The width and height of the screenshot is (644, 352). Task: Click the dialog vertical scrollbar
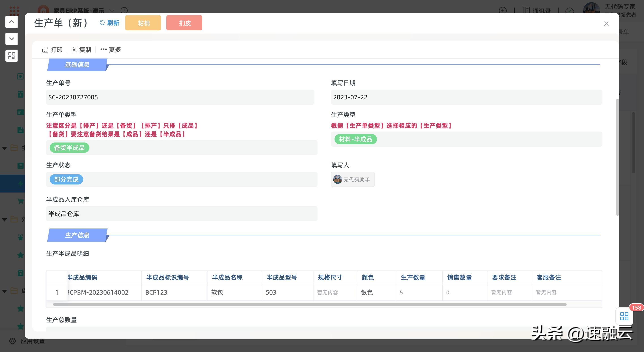(617, 157)
